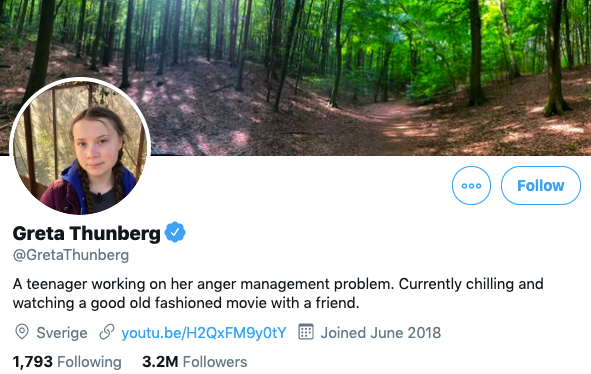Open Greta Thunberg's circular profile photo
This screenshot has width=591, height=374.
coord(80,147)
